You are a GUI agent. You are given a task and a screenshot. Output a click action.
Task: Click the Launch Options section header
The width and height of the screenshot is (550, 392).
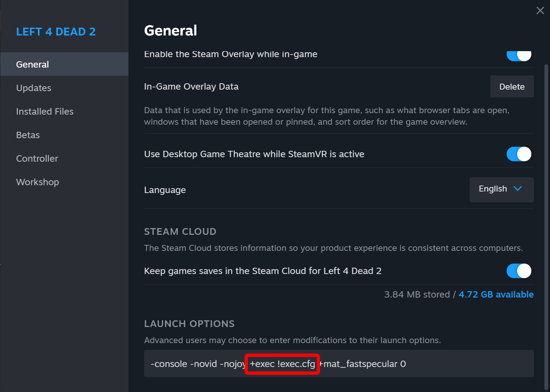pyautogui.click(x=189, y=324)
